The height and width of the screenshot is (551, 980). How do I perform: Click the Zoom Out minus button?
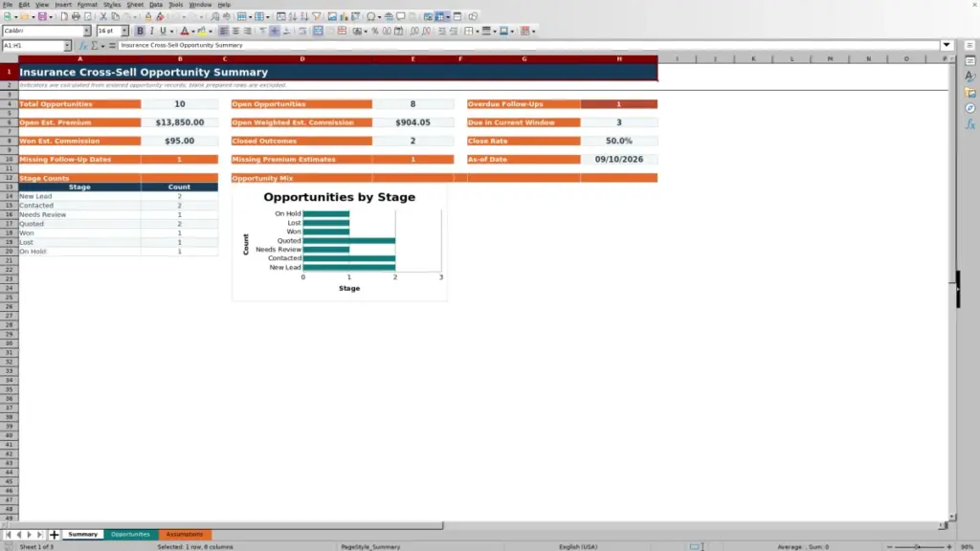(889, 546)
